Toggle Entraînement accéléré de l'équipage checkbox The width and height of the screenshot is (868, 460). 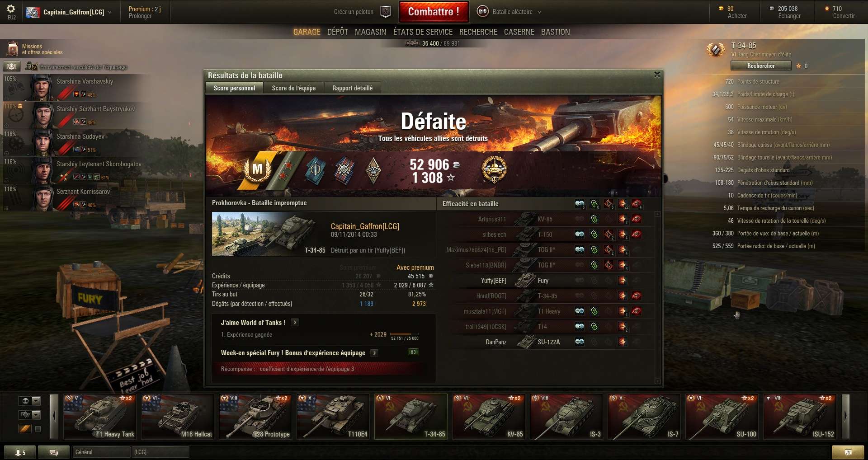(35, 66)
